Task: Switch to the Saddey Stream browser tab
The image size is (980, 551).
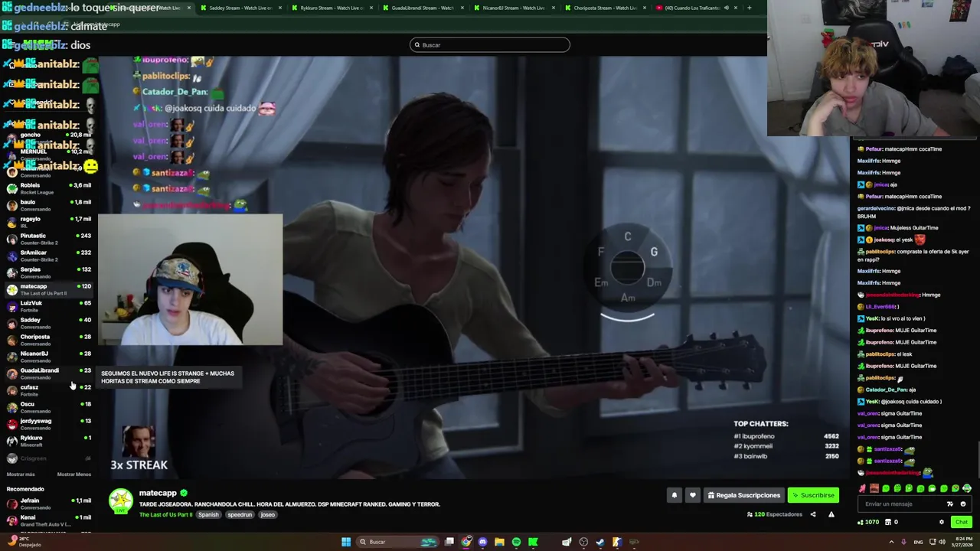Action: (x=240, y=8)
